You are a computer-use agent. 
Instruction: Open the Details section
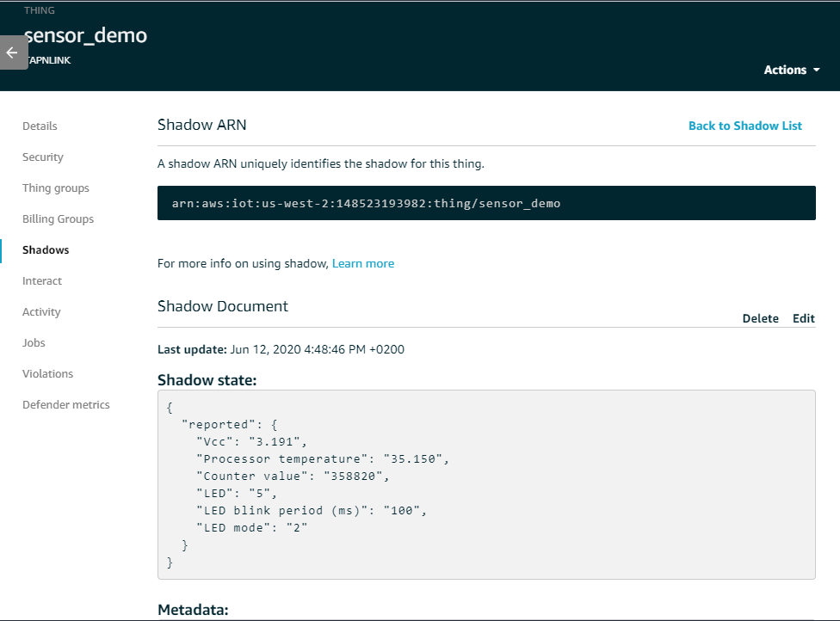tap(40, 126)
